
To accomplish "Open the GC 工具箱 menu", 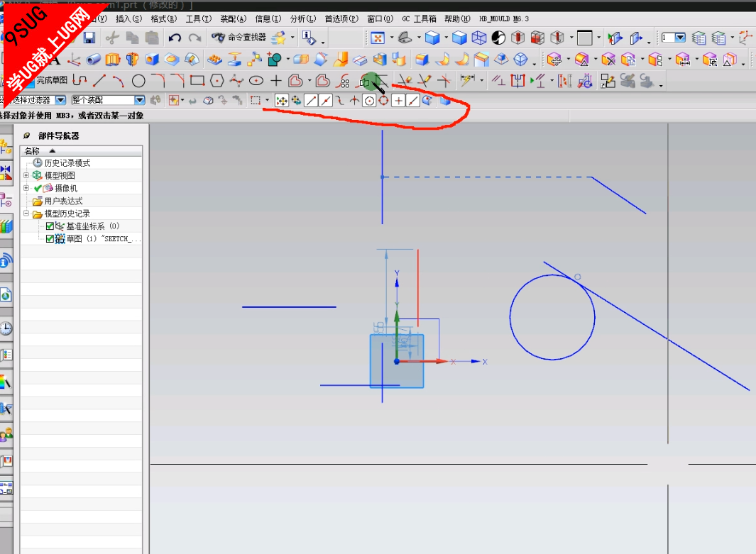I will coord(419,18).
